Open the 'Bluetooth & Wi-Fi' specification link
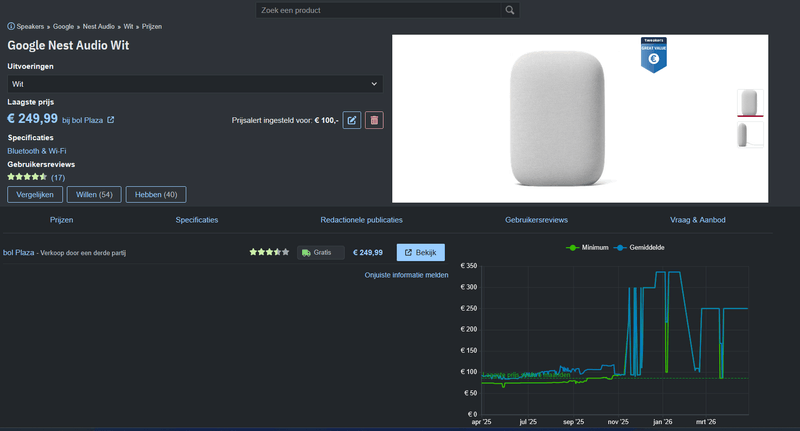This screenshot has height=431, width=800. point(37,151)
